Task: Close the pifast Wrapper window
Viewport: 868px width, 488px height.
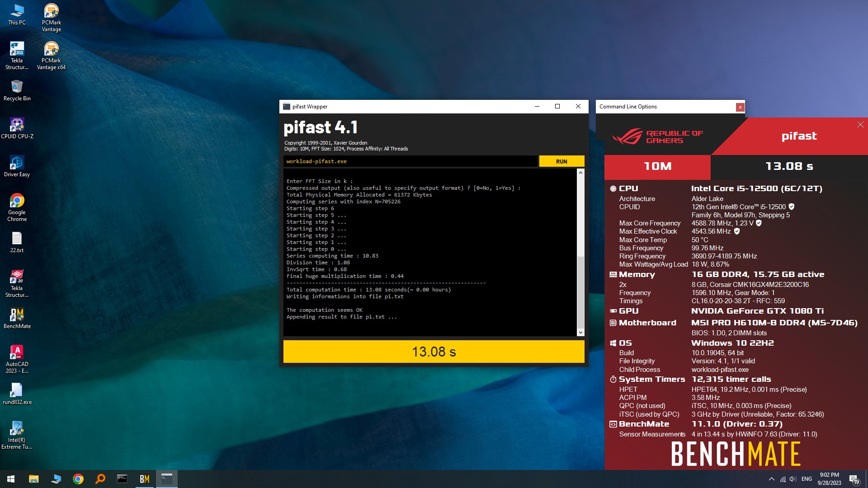Action: pyautogui.click(x=578, y=107)
